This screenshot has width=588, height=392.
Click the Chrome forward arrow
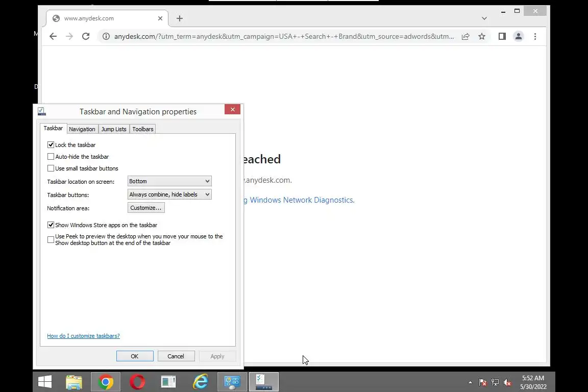pyautogui.click(x=69, y=36)
